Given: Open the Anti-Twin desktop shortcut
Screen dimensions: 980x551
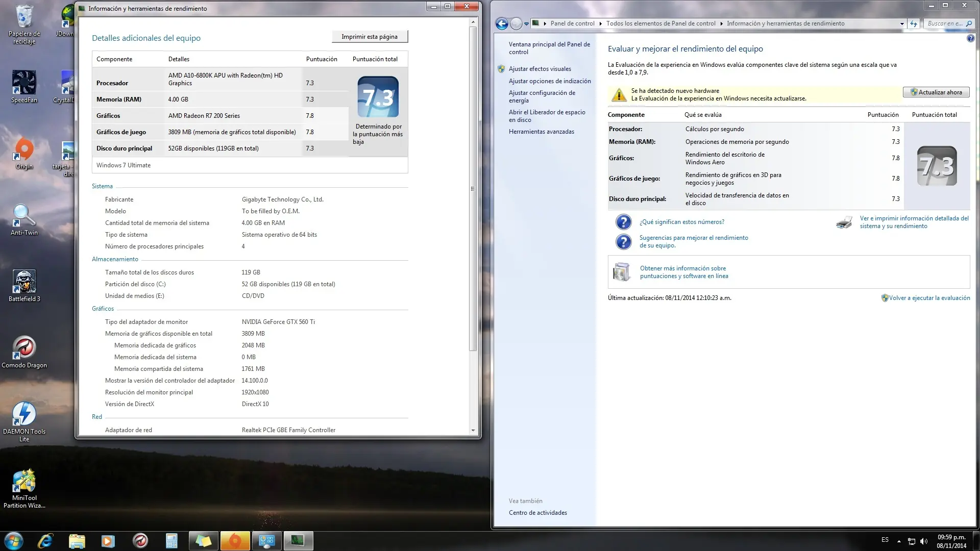Looking at the screenshot, I should pyautogui.click(x=24, y=219).
